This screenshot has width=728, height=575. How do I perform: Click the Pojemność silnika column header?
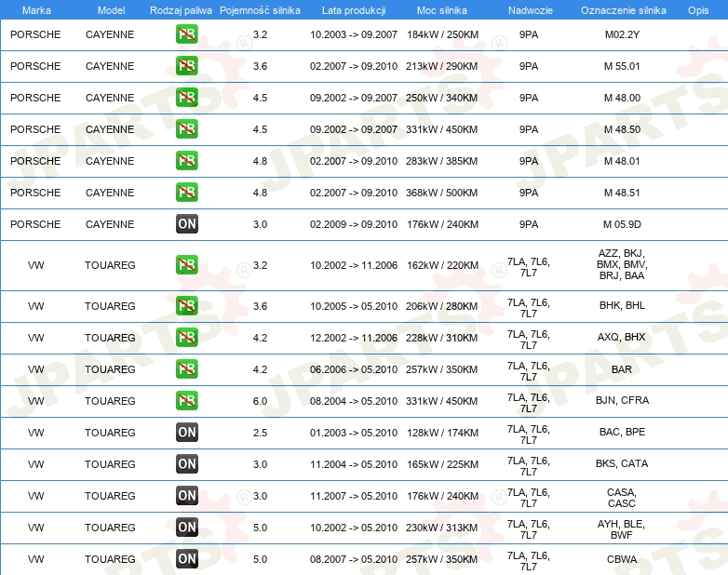[260, 10]
